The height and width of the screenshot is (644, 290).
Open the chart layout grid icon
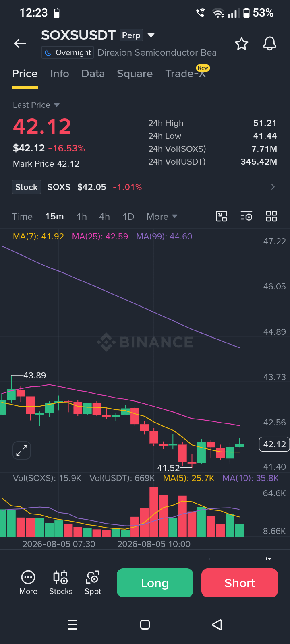coord(271,216)
